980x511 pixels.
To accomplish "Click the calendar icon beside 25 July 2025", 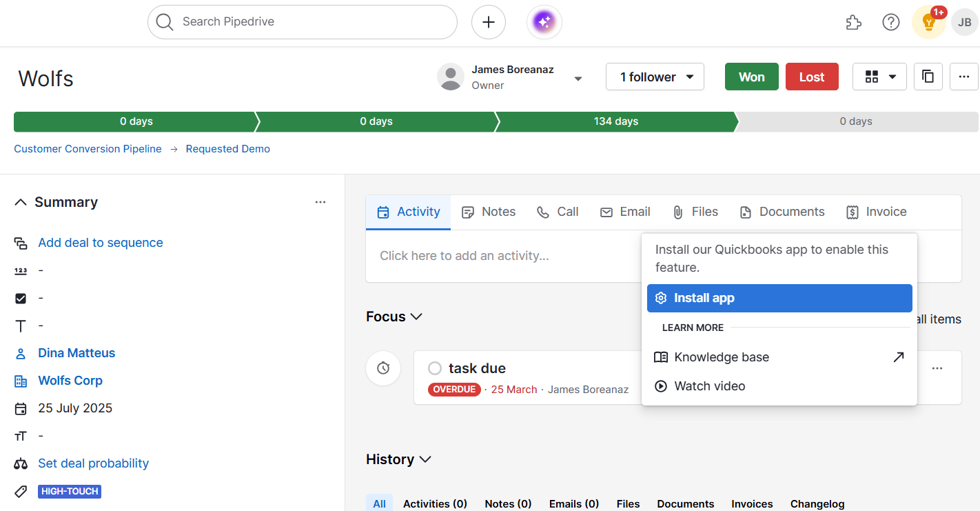I will 21,408.
